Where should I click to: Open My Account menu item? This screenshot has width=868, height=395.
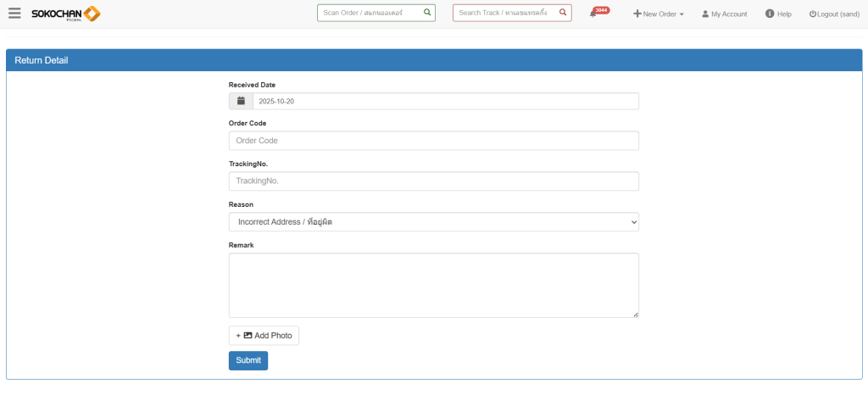coord(729,14)
